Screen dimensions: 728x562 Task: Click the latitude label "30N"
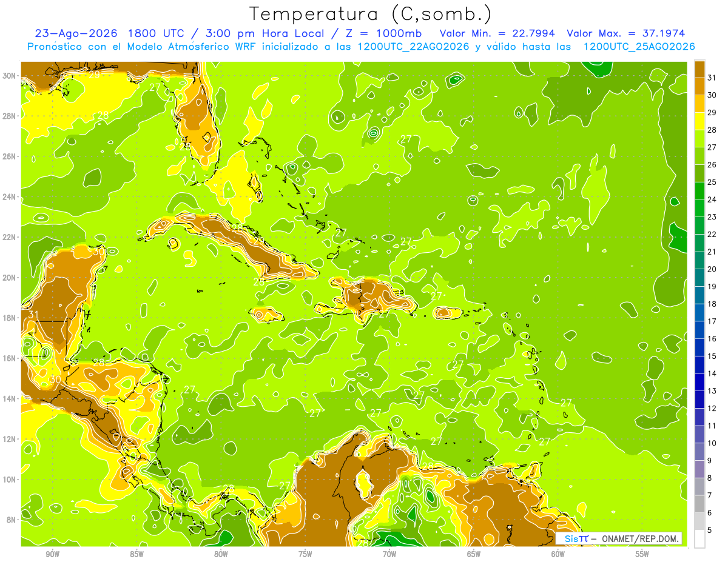click(x=9, y=76)
